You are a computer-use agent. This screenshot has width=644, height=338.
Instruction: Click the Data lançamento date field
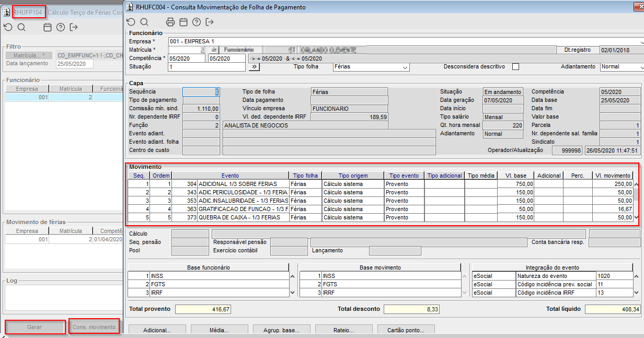pyautogui.click(x=74, y=64)
